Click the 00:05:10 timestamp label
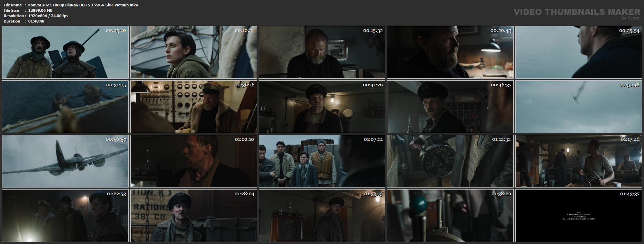The height and width of the screenshot is (244, 644). [116, 31]
